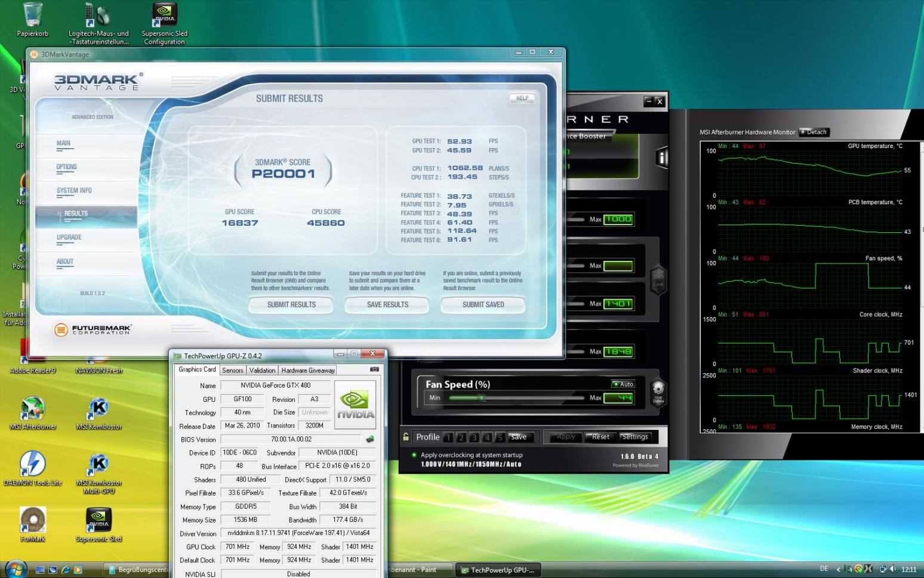924x578 pixels.
Task: Click the DE language indicator in the tray
Action: 824,569
